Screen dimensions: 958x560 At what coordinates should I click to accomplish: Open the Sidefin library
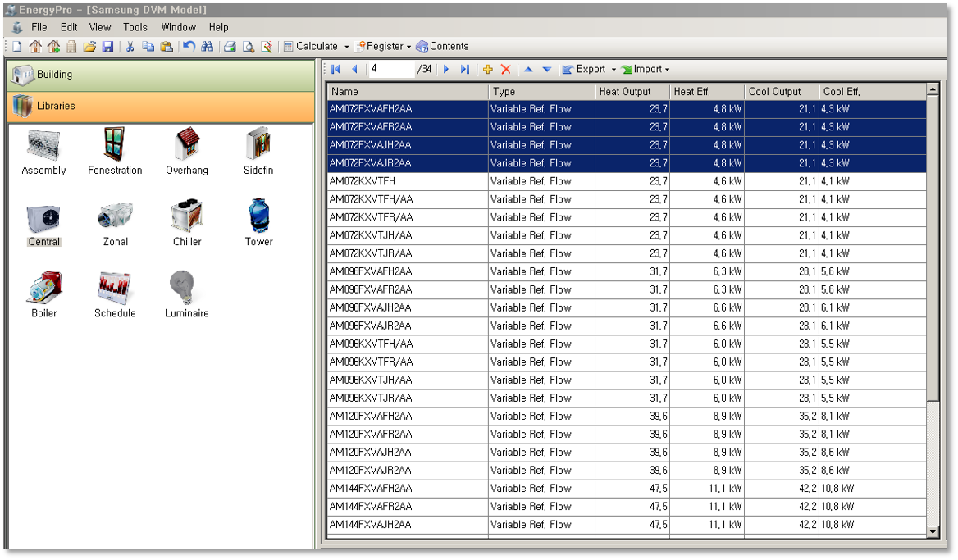(258, 153)
